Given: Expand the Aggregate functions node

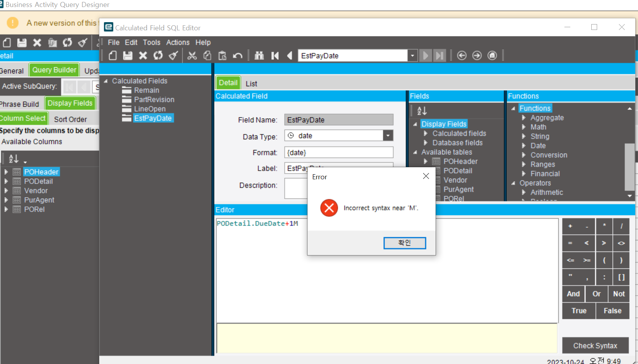Looking at the screenshot, I should (x=524, y=117).
